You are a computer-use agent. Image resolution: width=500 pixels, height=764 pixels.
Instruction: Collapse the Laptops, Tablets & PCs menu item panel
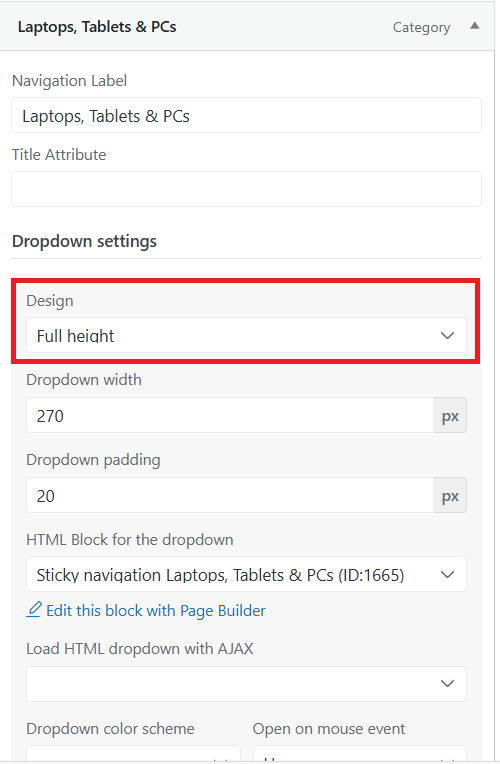[474, 26]
